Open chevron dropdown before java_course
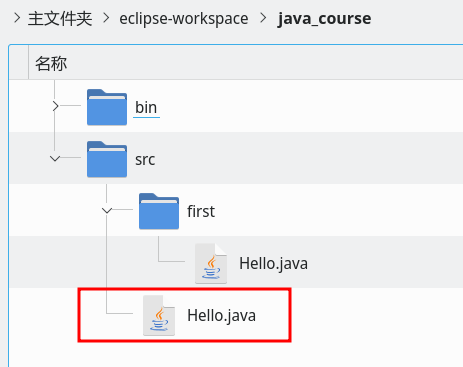 (263, 18)
